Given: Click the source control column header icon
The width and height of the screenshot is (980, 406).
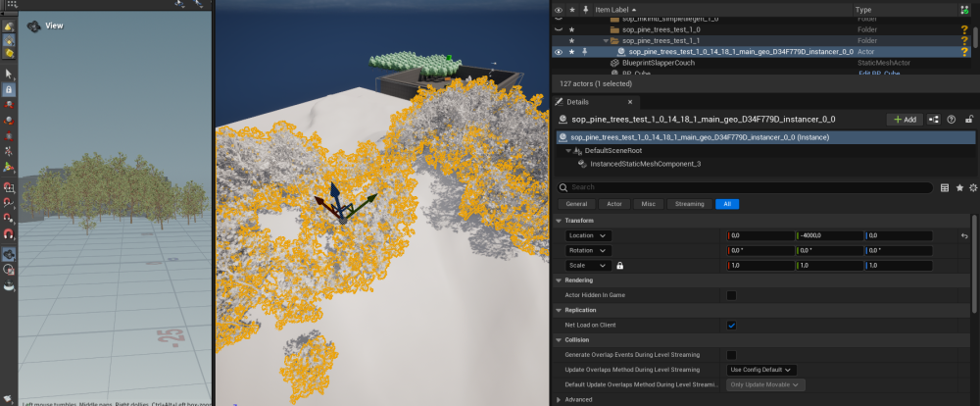Looking at the screenshot, I should coord(964,10).
